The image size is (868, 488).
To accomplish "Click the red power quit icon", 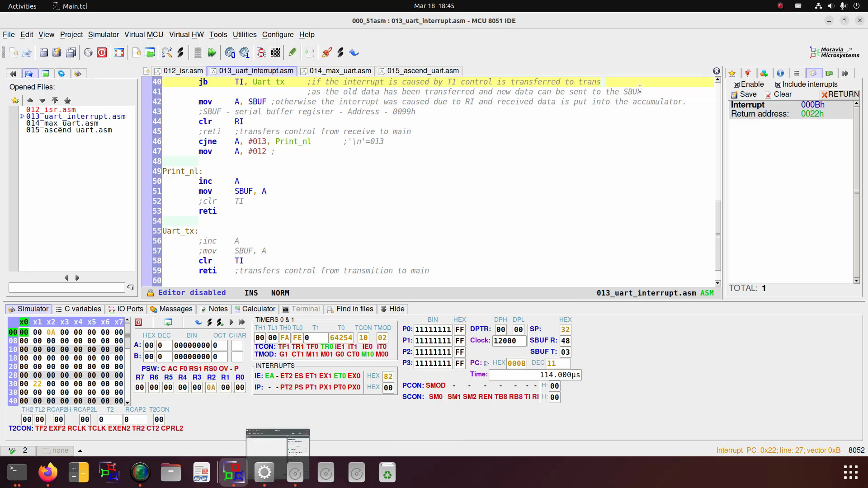I will click(x=102, y=53).
